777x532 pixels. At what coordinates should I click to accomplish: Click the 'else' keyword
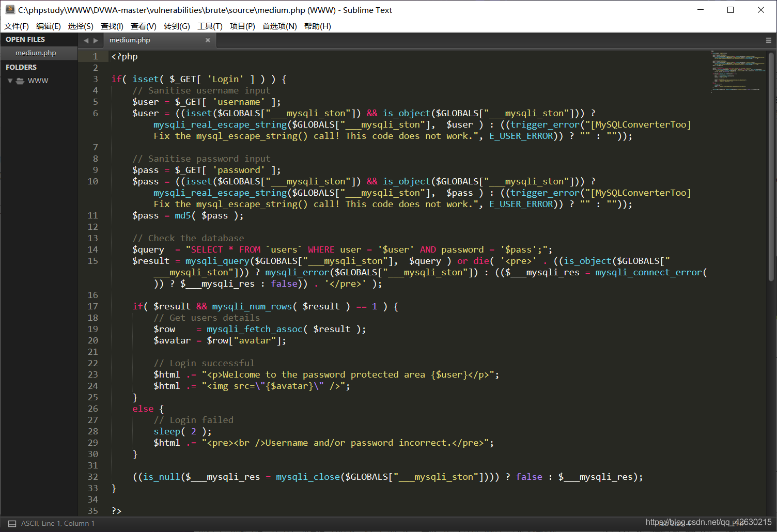coord(143,409)
